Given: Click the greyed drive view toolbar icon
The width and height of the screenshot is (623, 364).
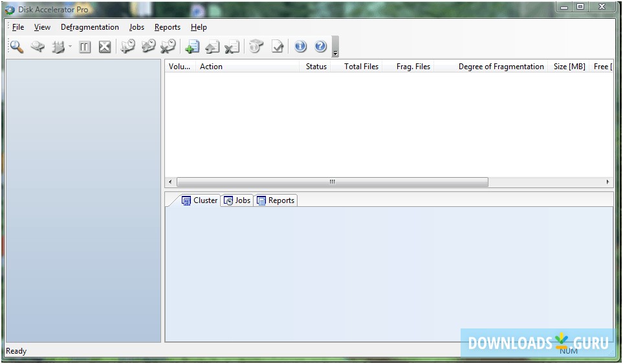Looking at the screenshot, I should click(38, 47).
